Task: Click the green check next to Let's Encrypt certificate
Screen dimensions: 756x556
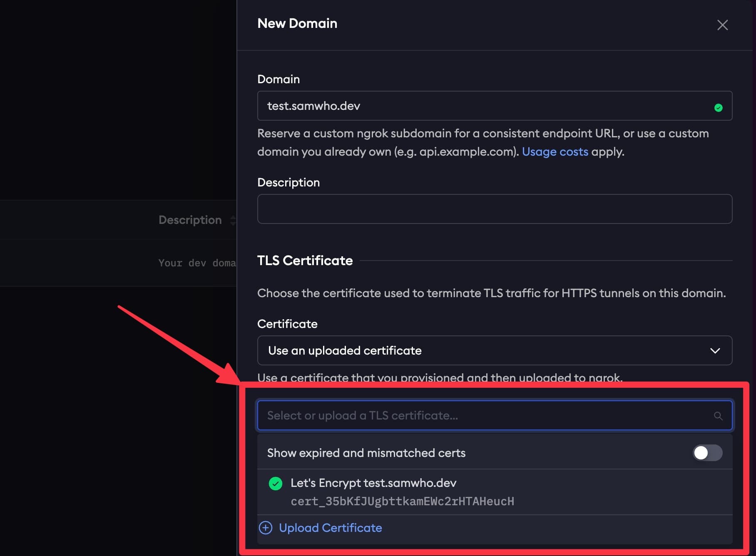Action: coord(275,483)
